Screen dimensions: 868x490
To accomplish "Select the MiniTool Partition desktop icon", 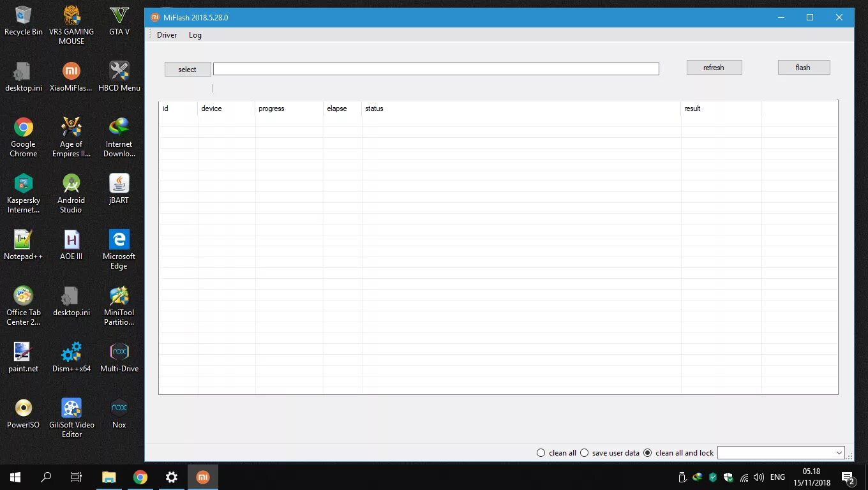I will [119, 306].
